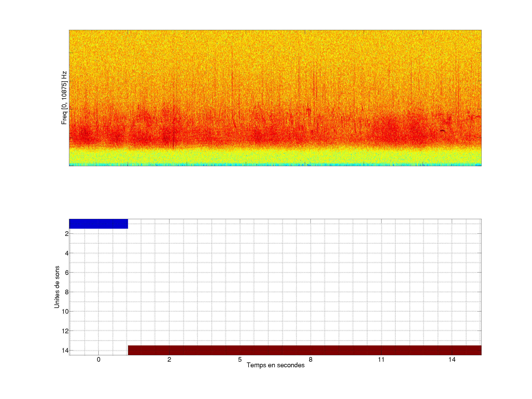The height and width of the screenshot is (399, 532).
Task: Click the 'Temps en secondes' axis label
Action: (275, 365)
